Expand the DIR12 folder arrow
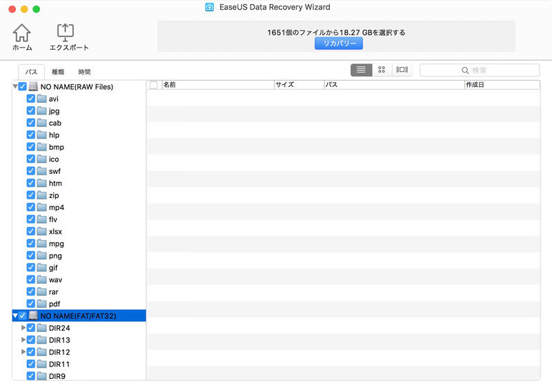Screen dimensions: 552x392 23,351
